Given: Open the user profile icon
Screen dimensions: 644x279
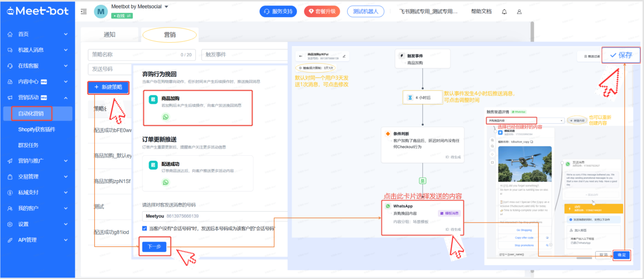Looking at the screenshot, I should [x=519, y=12].
